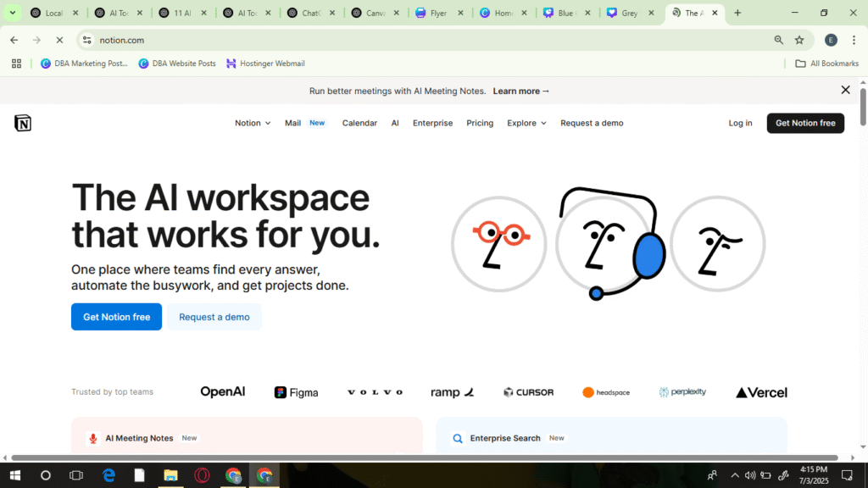Open File Explorer from the taskbar
868x488 pixels.
coord(170,475)
